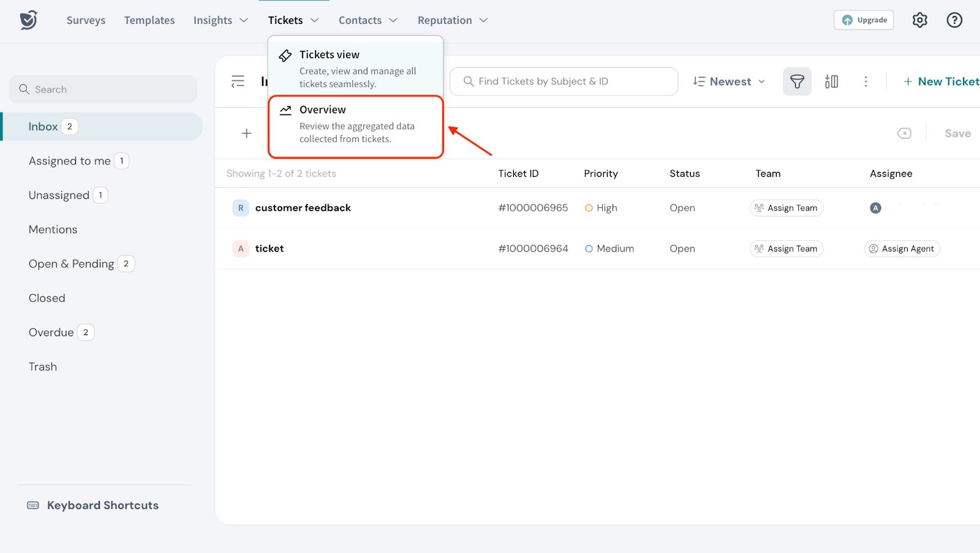Expand the Newest sort dropdown

[729, 81]
